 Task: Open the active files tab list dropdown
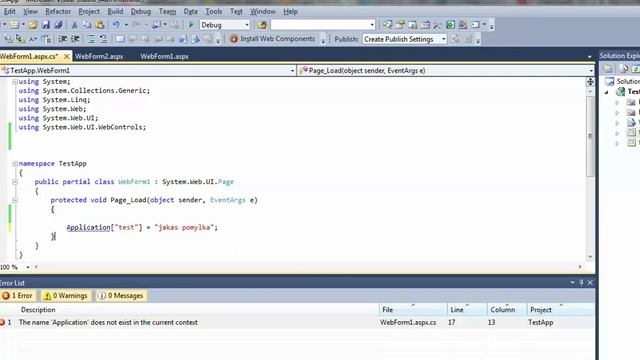589,57
